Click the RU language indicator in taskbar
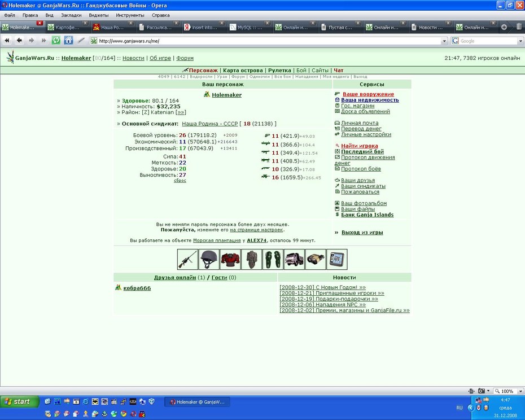 (459, 408)
